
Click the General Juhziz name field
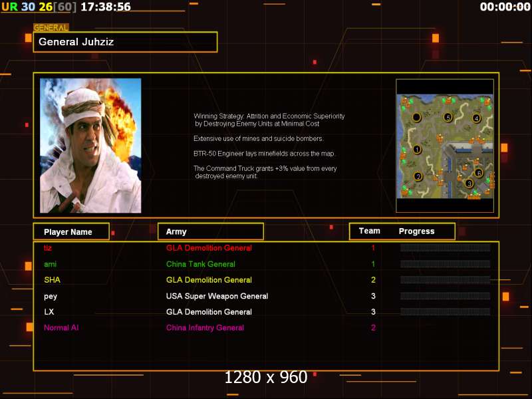click(125, 42)
